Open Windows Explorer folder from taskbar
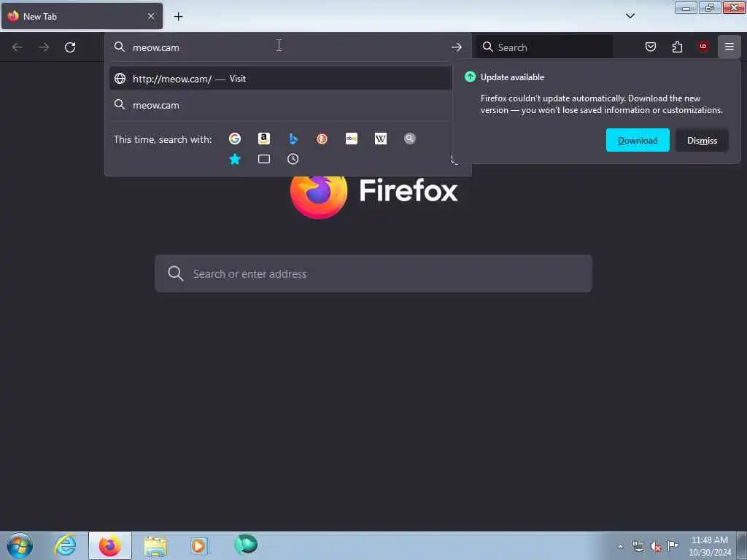Screen dimensions: 747x560 click(x=155, y=546)
